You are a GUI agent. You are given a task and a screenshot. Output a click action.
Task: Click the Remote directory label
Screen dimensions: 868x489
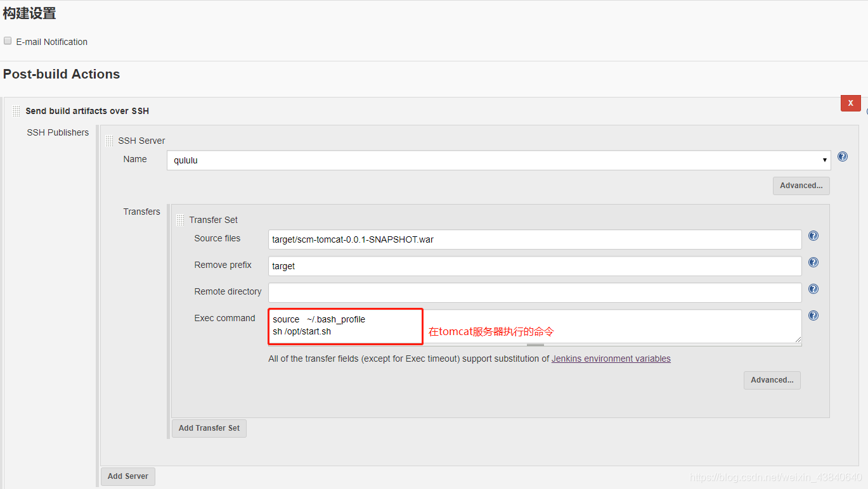coord(228,291)
